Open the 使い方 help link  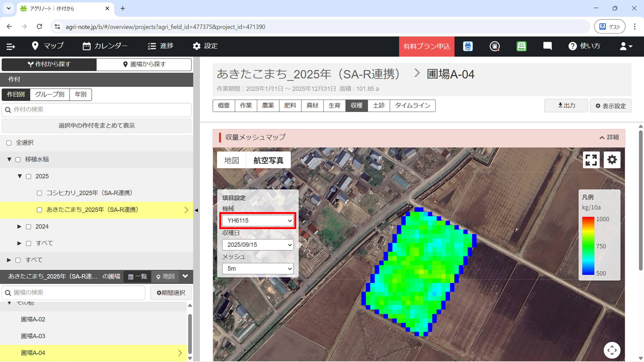(x=584, y=46)
